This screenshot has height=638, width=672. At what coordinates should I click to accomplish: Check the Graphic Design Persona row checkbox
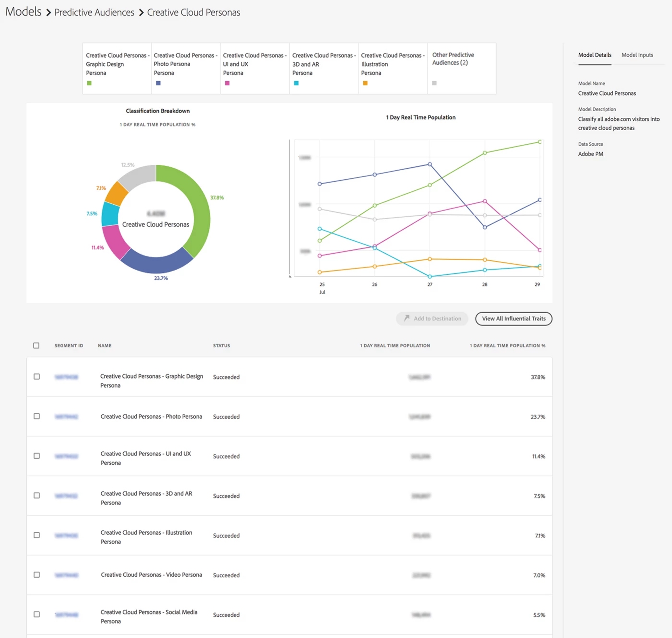coord(36,377)
